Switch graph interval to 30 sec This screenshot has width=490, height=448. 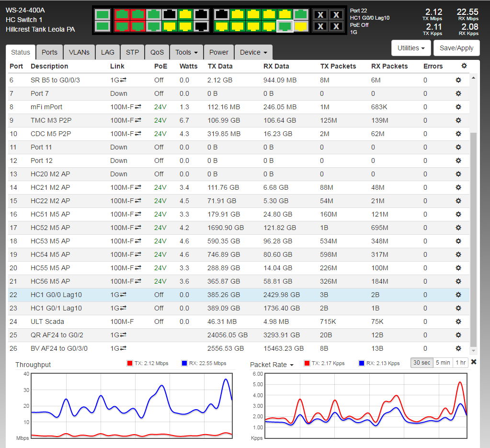[422, 363]
